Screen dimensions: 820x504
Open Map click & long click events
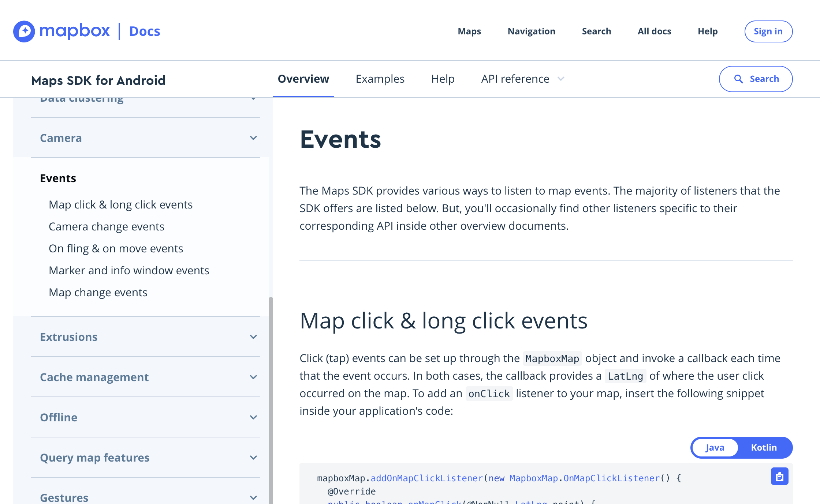coord(120,204)
